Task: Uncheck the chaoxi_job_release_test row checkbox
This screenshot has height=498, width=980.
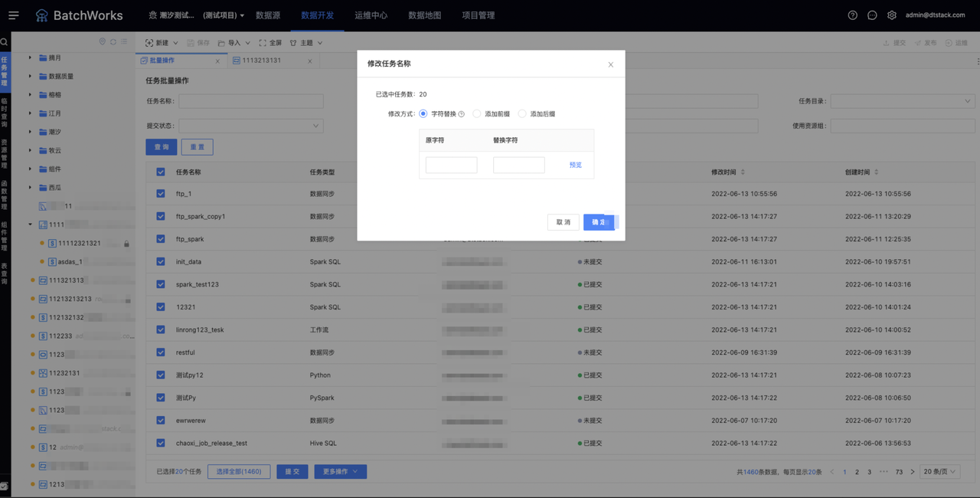Action: click(x=161, y=443)
